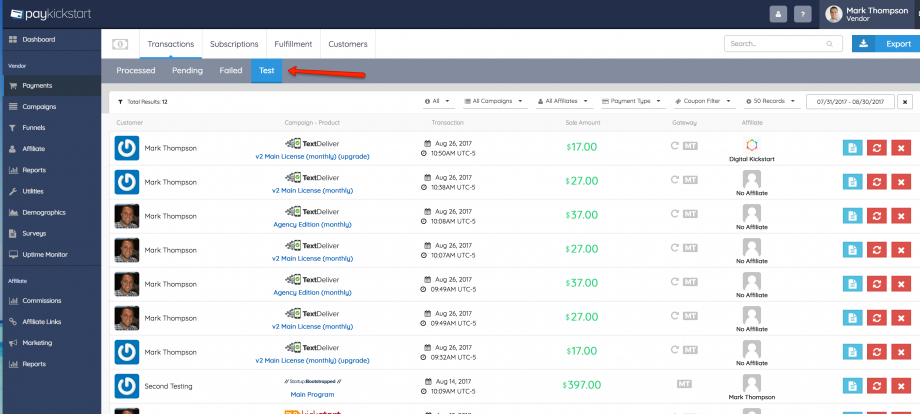Open Payments in the sidebar
This screenshot has height=414, width=920.
pos(50,86)
